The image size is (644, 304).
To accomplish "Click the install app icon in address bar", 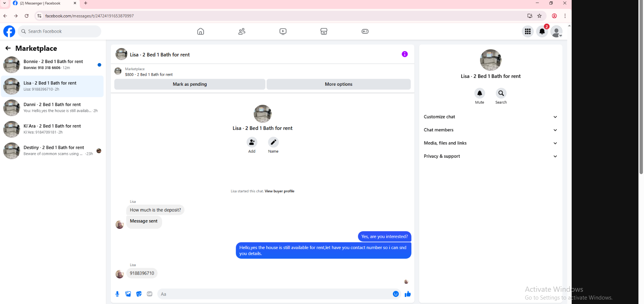I will coord(530,16).
